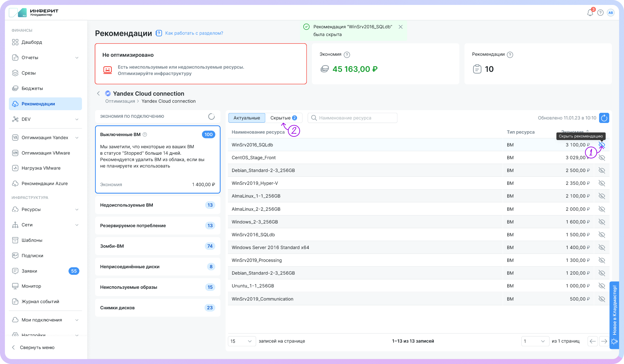Hide the WinSrv2019_Hyper-V recommendation
Viewport: 624px width, 364px height.
(602, 183)
